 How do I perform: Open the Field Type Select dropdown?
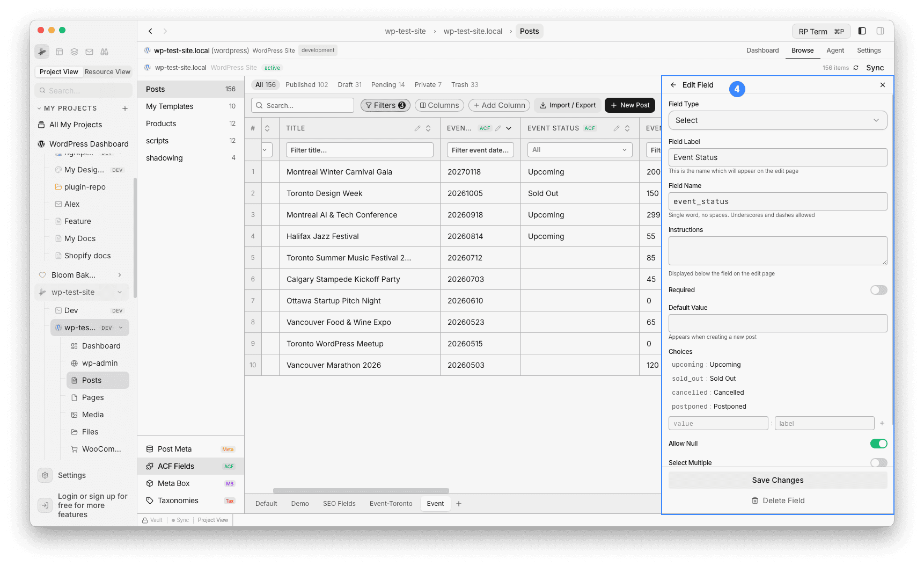pos(778,120)
